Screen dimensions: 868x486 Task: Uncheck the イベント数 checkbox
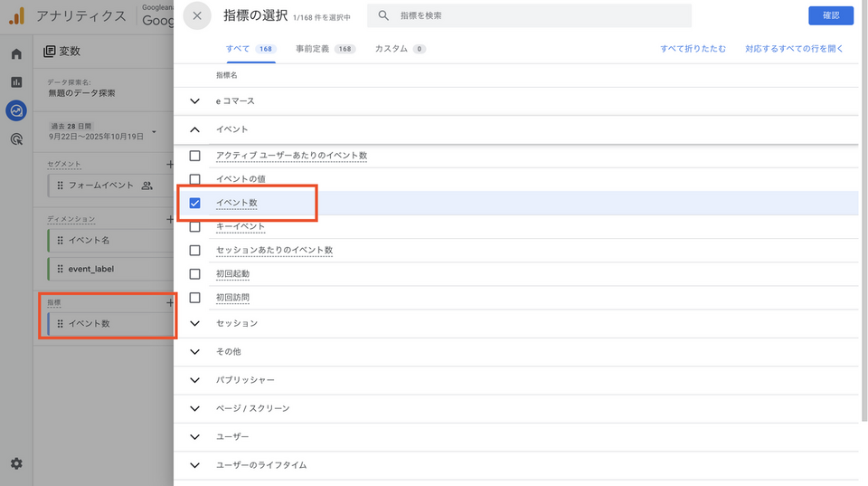[194, 203]
